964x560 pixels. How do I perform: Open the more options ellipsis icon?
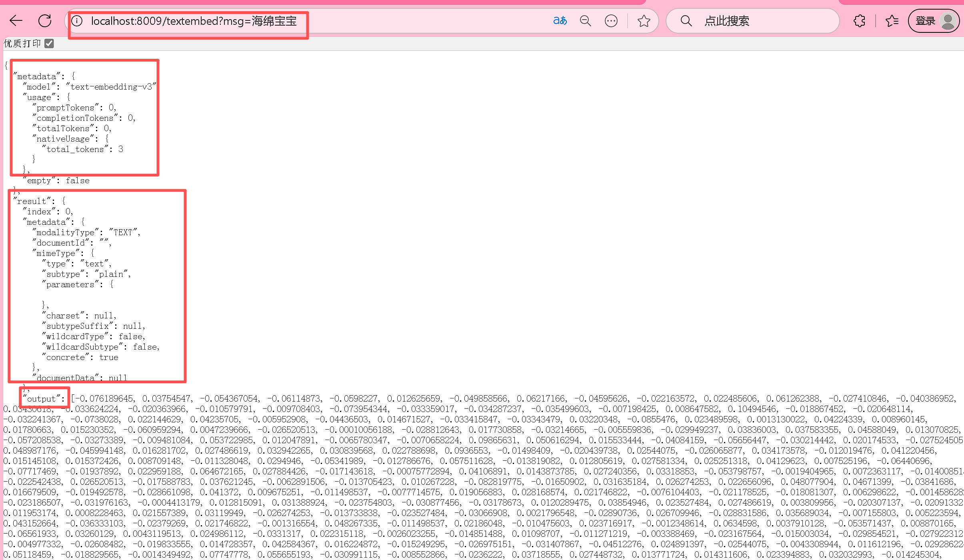[611, 21]
